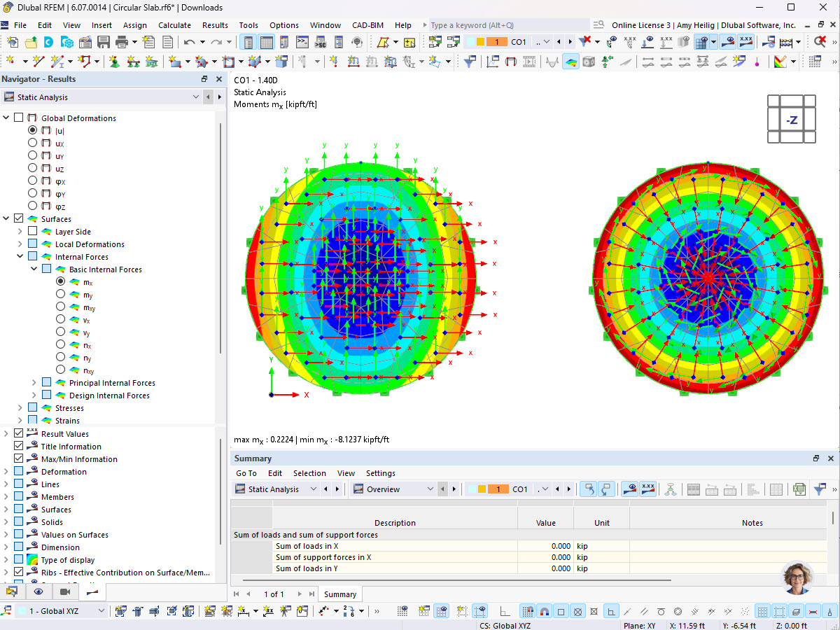Expand Principal Internal Forces node
The height and width of the screenshot is (630, 840).
pos(34,383)
